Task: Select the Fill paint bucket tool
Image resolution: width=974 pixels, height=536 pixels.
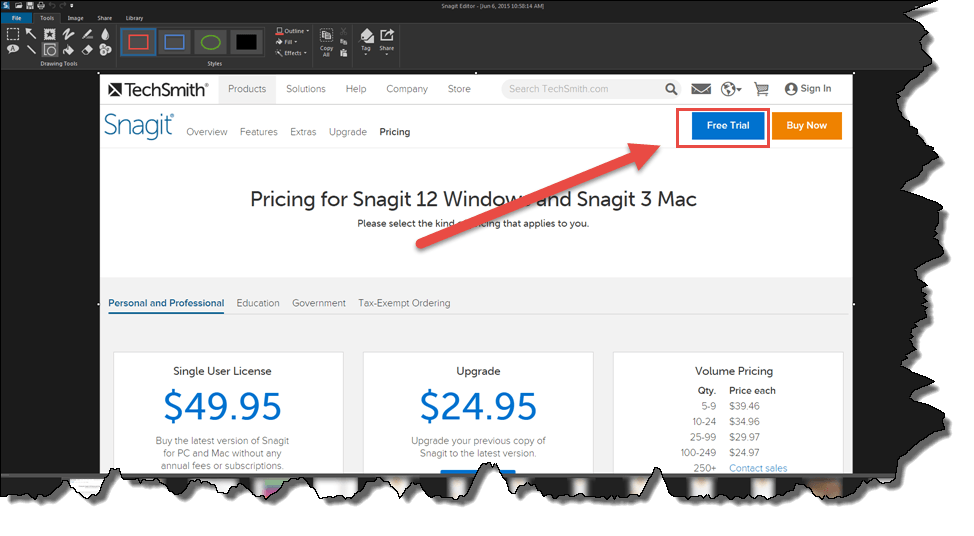Action: coord(68,50)
